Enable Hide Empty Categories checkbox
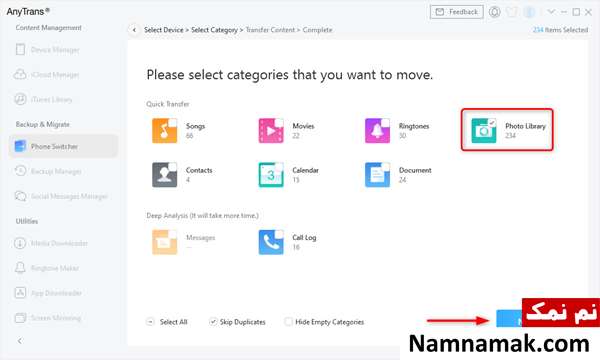600x360 pixels. point(289,322)
